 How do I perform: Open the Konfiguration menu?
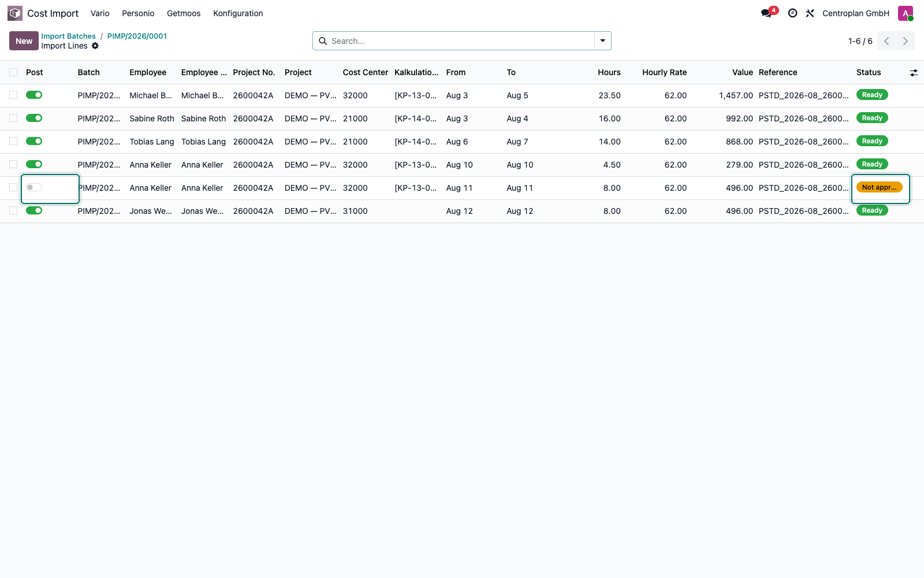238,13
